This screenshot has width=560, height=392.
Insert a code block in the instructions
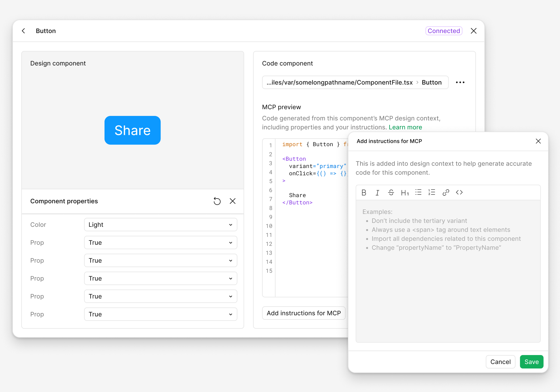pos(459,192)
